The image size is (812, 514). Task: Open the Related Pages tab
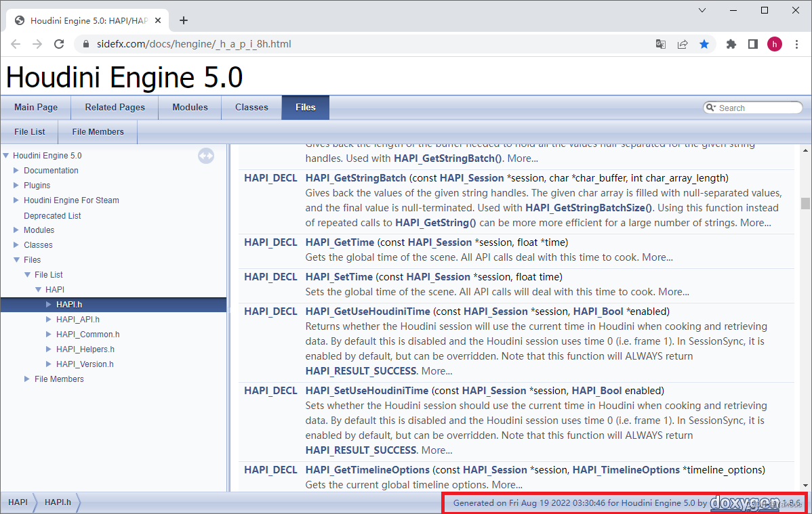[115, 107]
